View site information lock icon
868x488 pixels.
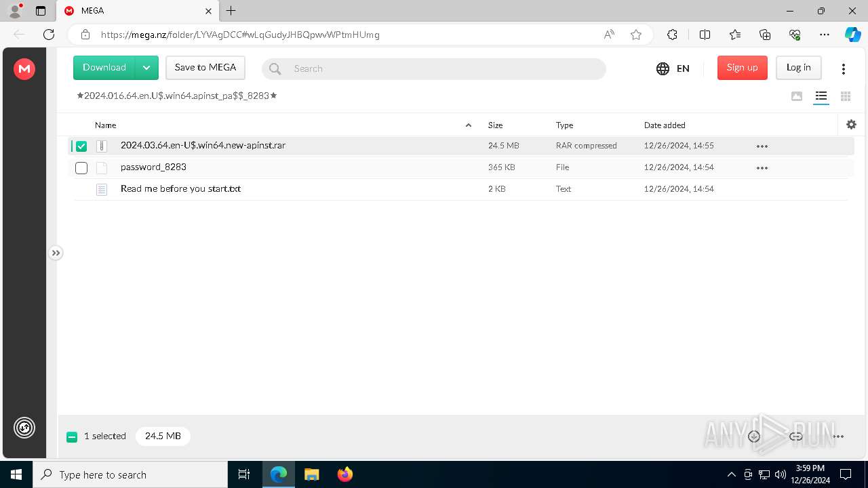85,35
